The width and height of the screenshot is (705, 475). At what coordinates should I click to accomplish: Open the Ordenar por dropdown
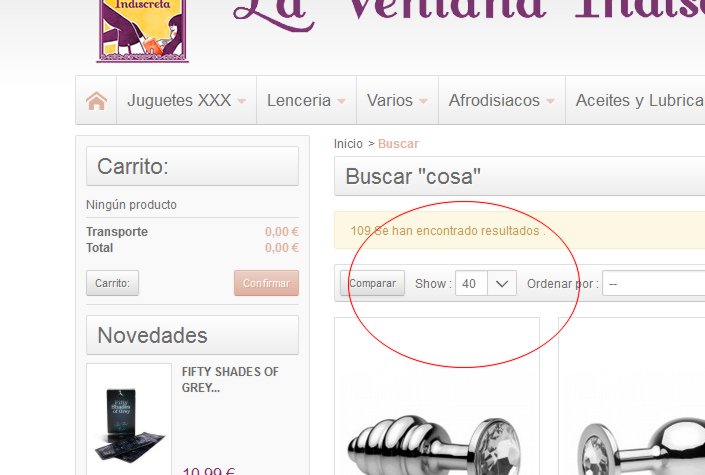point(653,283)
